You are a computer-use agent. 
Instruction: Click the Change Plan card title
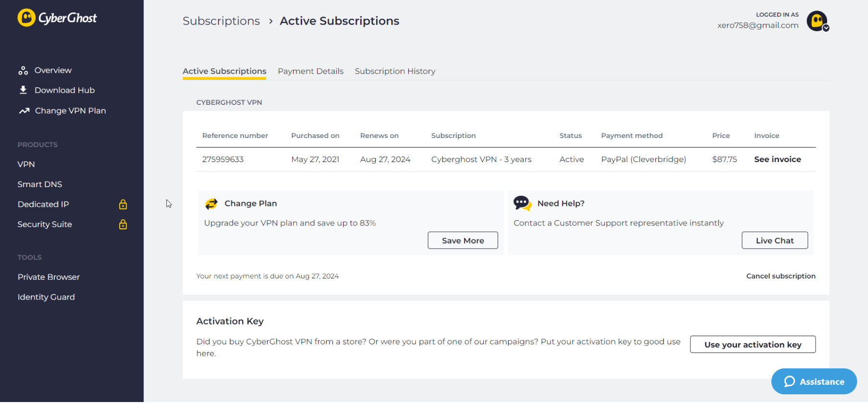click(251, 203)
